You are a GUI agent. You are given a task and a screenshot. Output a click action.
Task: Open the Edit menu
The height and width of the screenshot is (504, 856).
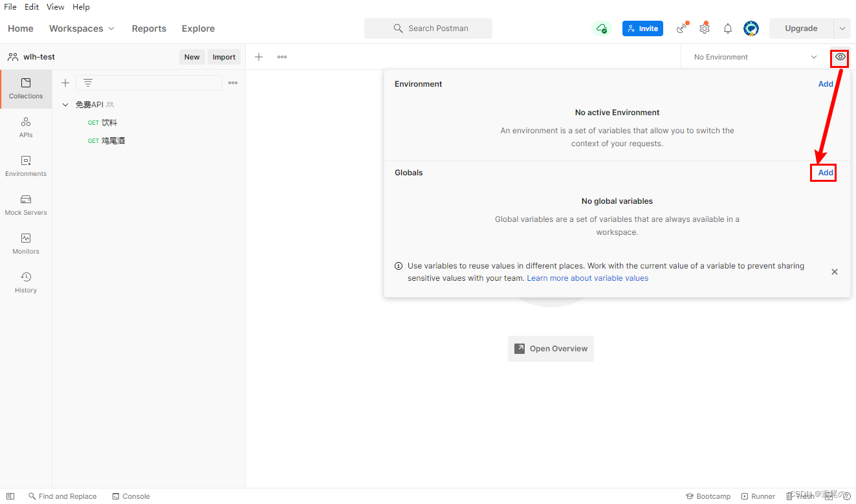tap(32, 6)
